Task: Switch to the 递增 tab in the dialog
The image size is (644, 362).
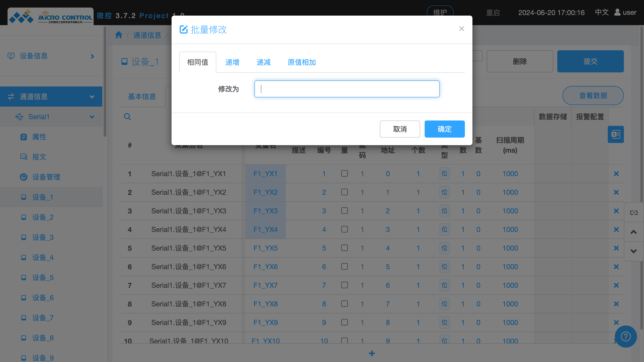Action: pos(232,62)
